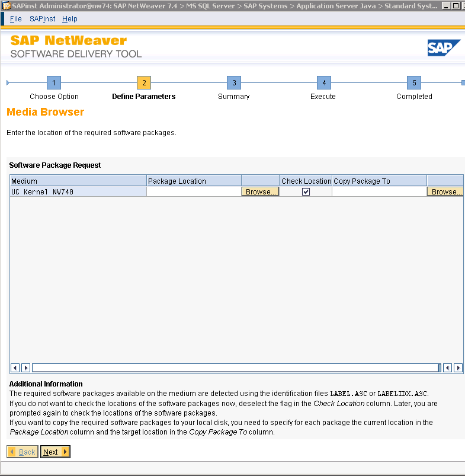465x476 pixels.
Task: Uncheck the Check Location checkbox
Action: tap(306, 191)
